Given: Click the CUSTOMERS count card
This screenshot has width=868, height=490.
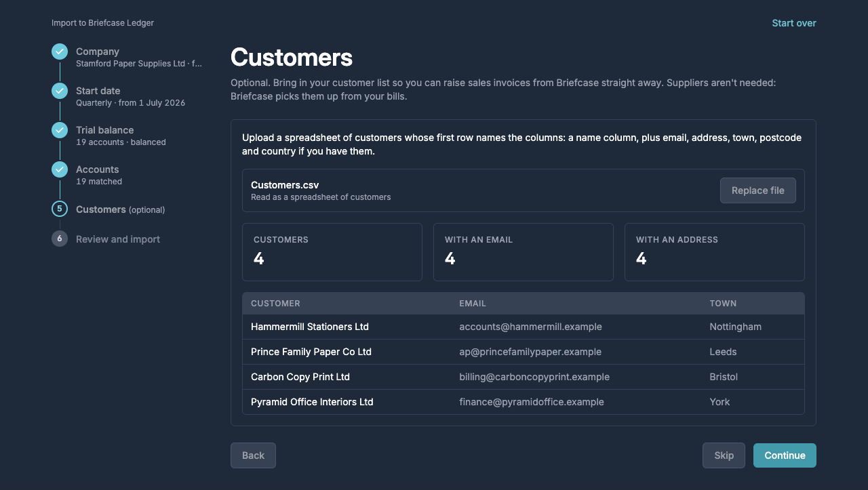Looking at the screenshot, I should [x=332, y=252].
